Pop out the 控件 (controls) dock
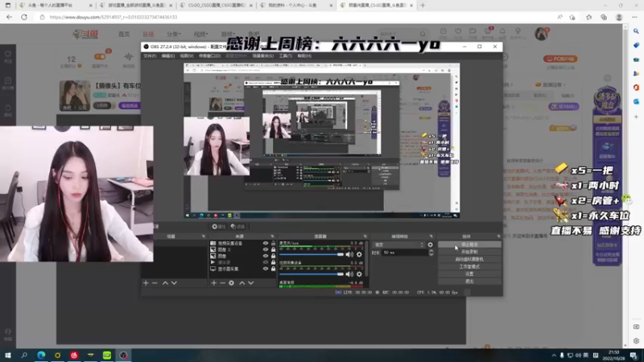The width and height of the screenshot is (644, 362). pos(498,237)
